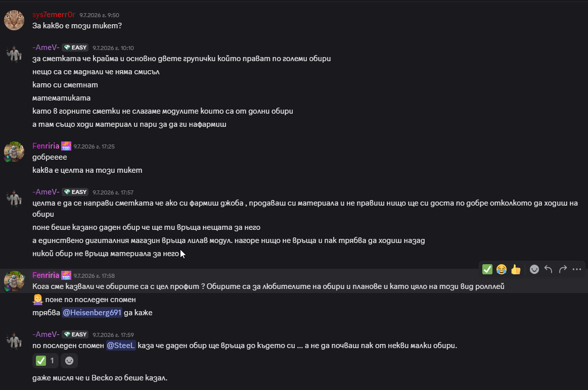The height and width of the screenshot is (390, 588).
Task: Reply to Fenriria's message using reply arrow
Action: 548,269
